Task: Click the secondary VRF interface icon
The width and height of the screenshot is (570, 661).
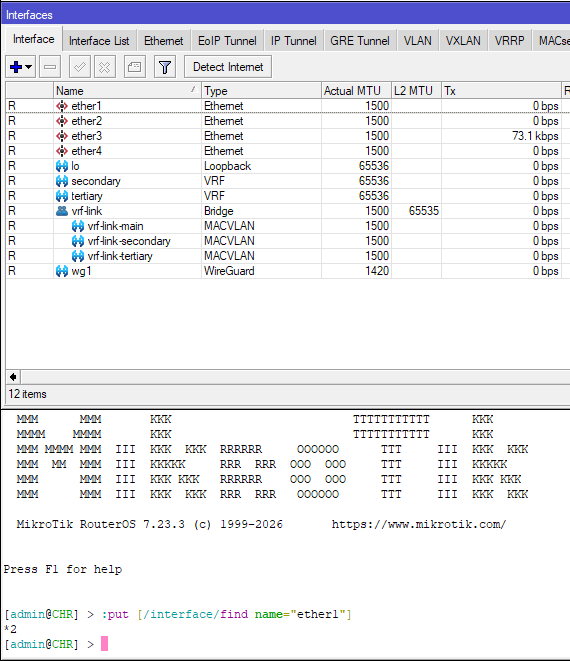Action: (x=62, y=181)
